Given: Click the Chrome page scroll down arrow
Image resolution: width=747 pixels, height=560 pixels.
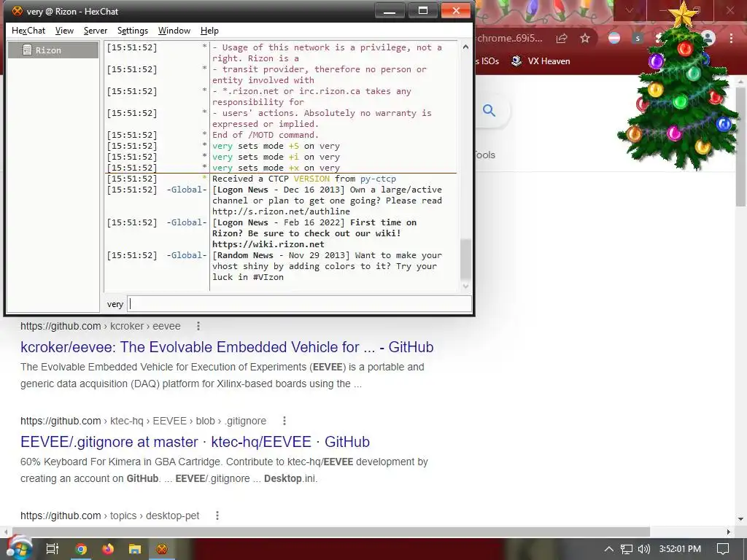Looking at the screenshot, I should point(741,518).
